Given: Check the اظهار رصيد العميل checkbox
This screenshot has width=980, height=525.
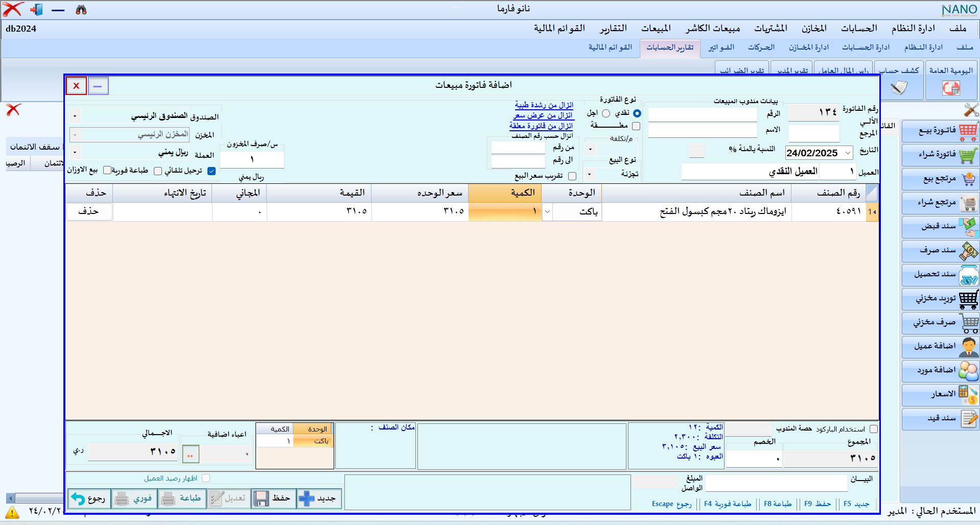Looking at the screenshot, I should [206, 478].
